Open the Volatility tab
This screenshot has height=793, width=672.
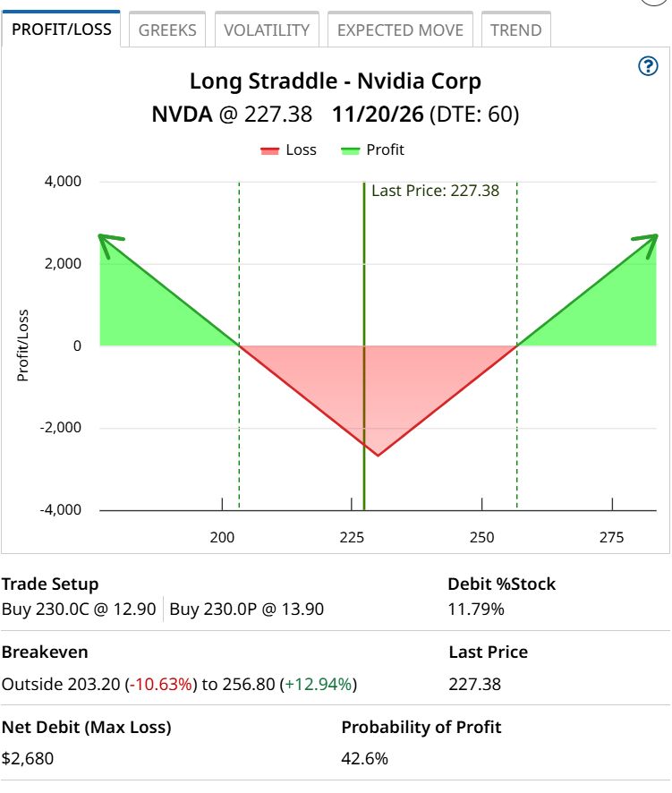tap(267, 30)
